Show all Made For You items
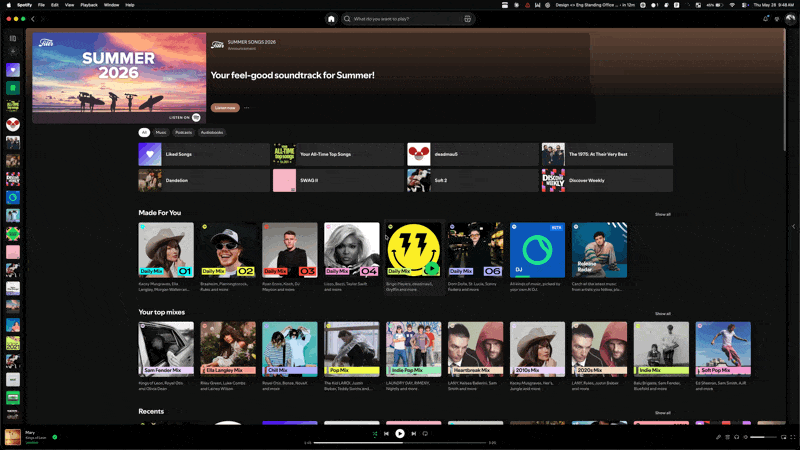800x450 pixels. [663, 214]
